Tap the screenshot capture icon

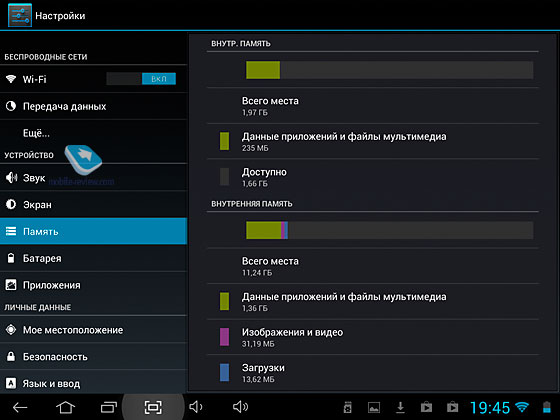[153, 407]
